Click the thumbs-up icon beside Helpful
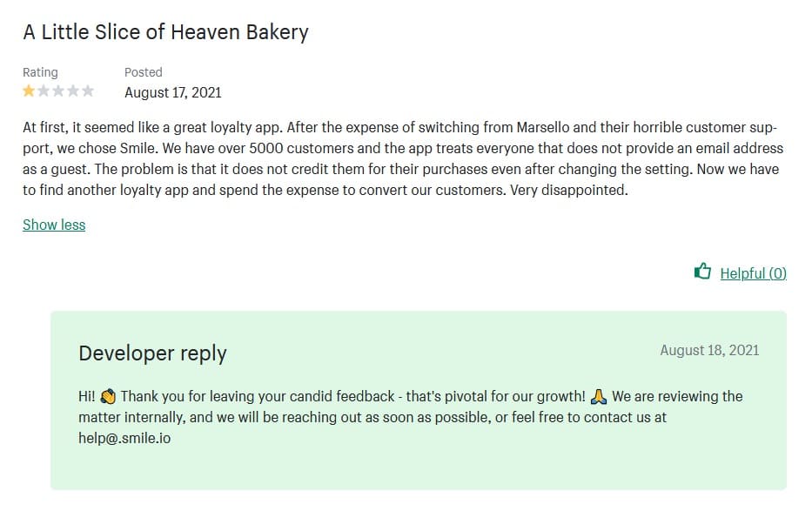The width and height of the screenshot is (812, 511). point(703,272)
